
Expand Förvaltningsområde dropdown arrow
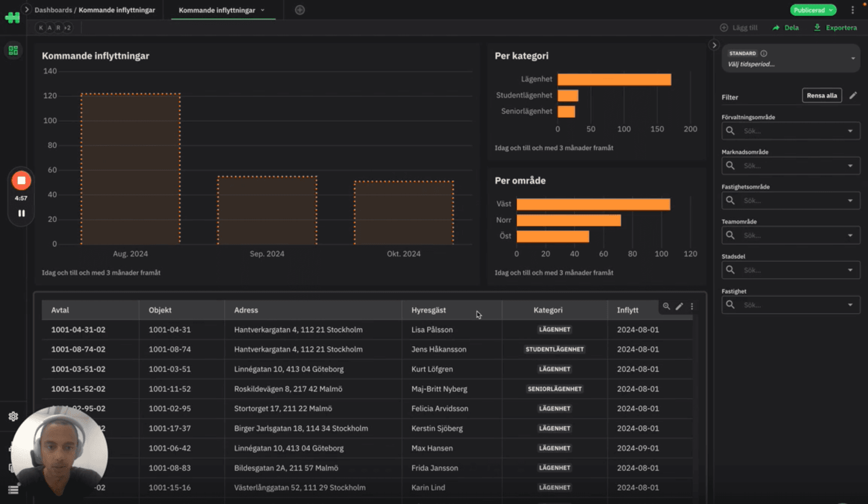pos(850,131)
